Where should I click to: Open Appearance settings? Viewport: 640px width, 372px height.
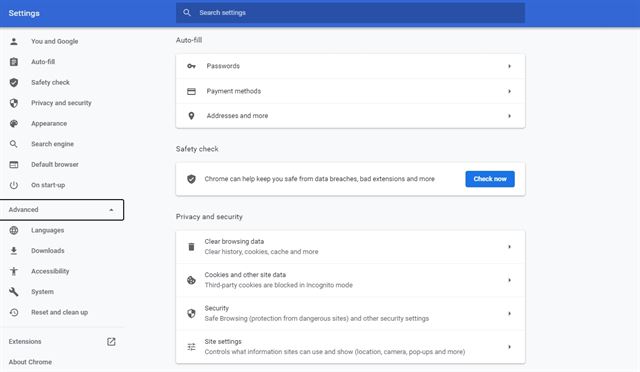click(49, 123)
